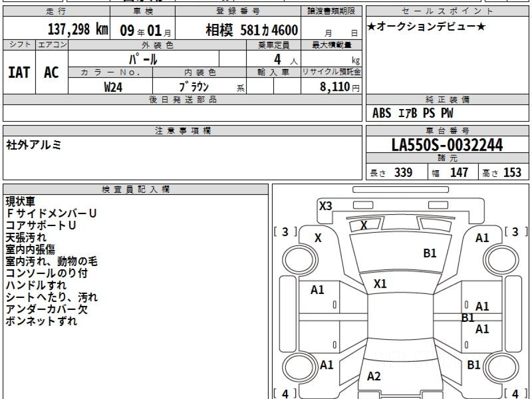Select equipment list ABS エアB PS PW
Viewport: 532px width, 399px height.
coord(413,113)
